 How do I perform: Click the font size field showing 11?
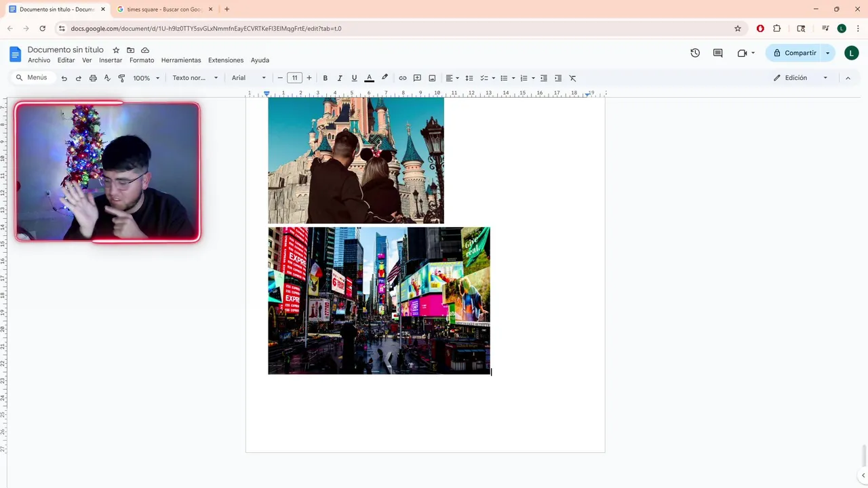click(294, 78)
